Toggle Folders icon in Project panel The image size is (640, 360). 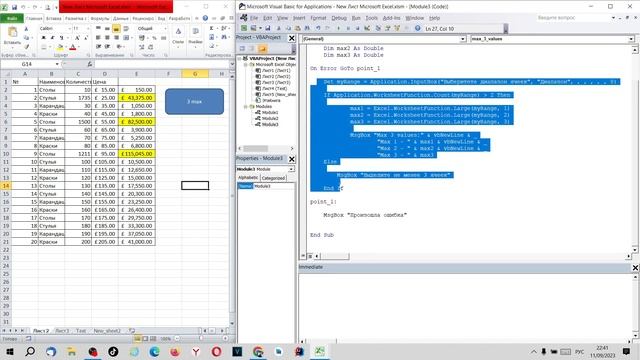tap(262, 49)
